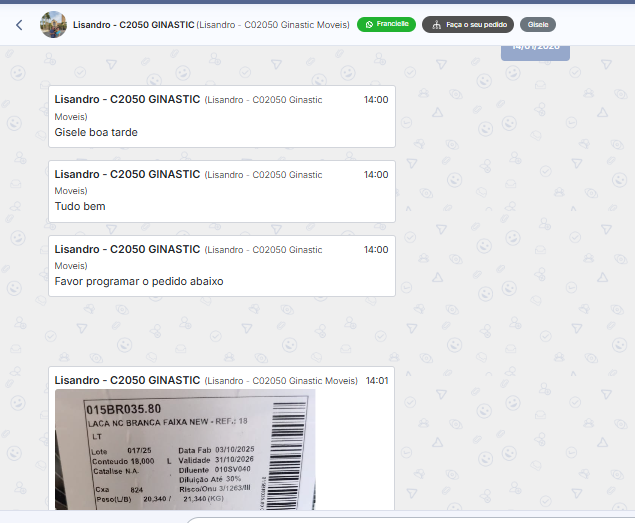Select the message "Favor programar o pedido abaixo"
This screenshot has height=523, width=635.
pos(139,282)
